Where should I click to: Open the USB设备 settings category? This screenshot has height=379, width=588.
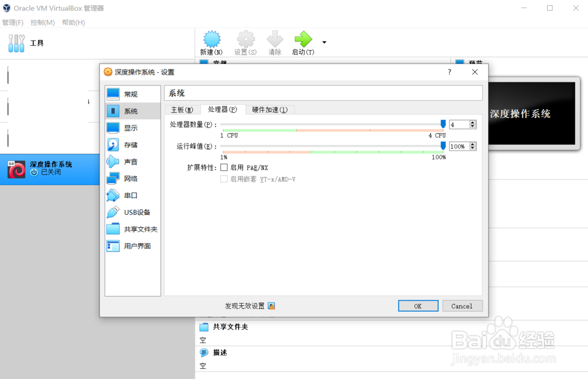(x=133, y=212)
